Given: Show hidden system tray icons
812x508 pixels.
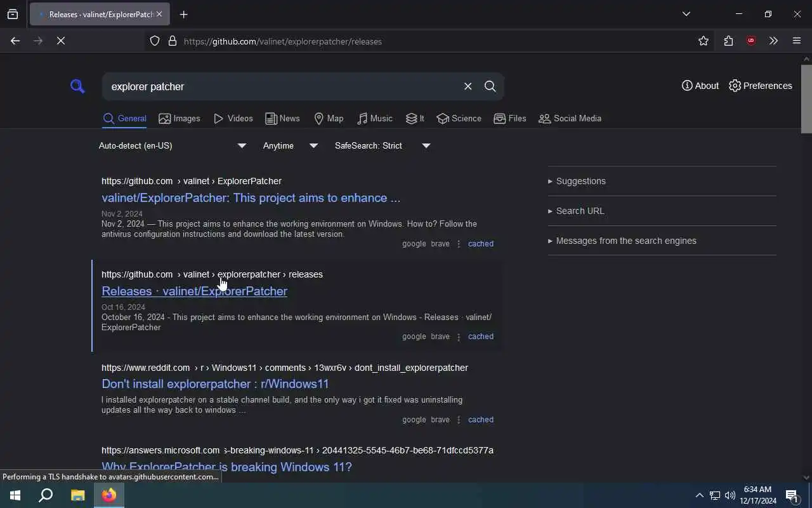Looking at the screenshot, I should tap(699, 495).
